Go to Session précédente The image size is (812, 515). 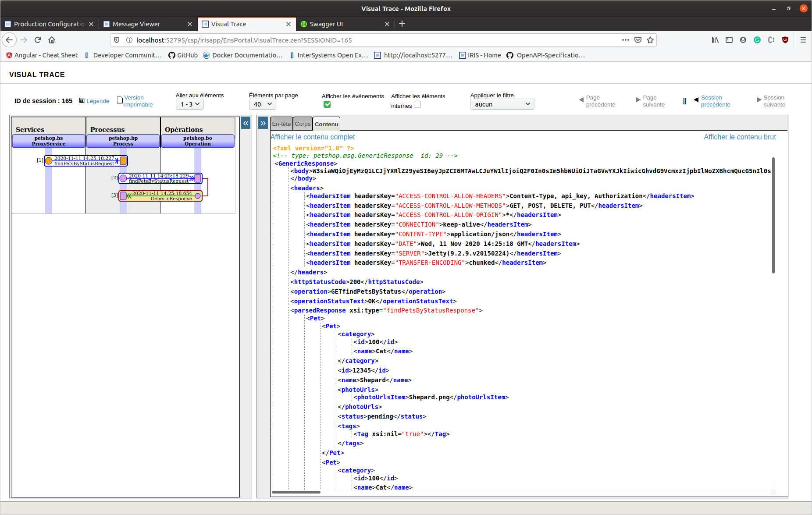click(x=715, y=101)
